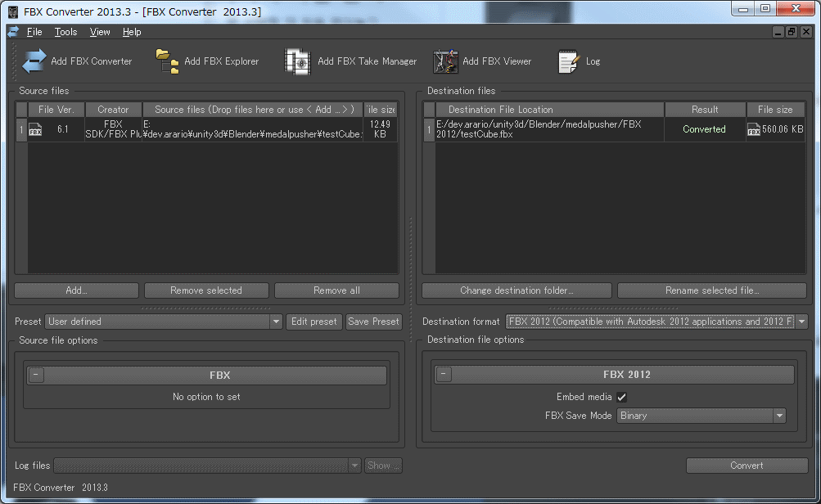This screenshot has width=821, height=504.
Task: Close the inner document window
Action: [805, 32]
